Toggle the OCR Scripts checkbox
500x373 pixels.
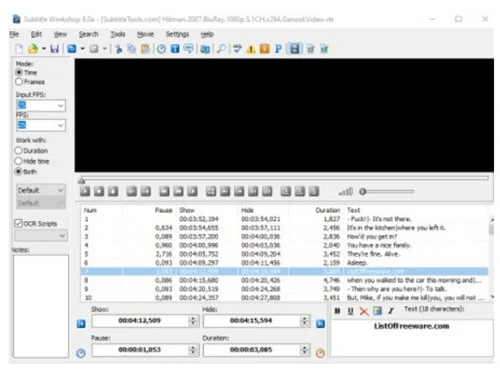pos(18,223)
